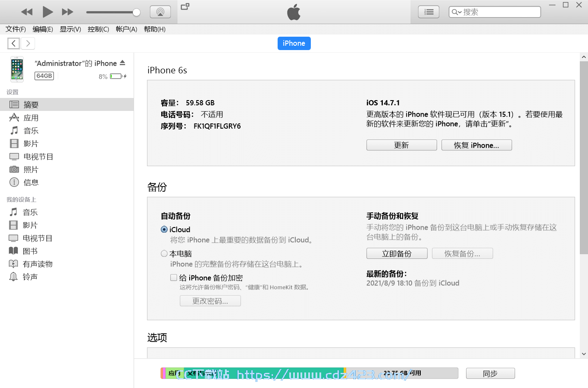Open 电视节目 under 我的设备上
The height and width of the screenshot is (388, 588).
67,238
